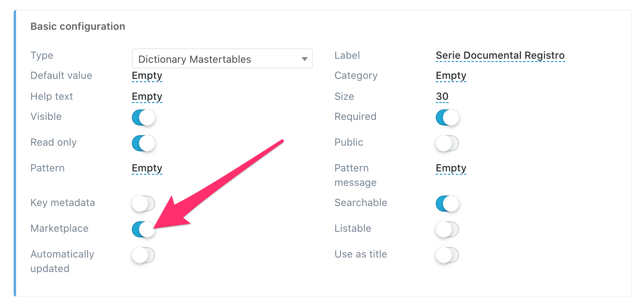This screenshot has width=644, height=305.
Task: Set the Category Empty value
Action: [451, 76]
